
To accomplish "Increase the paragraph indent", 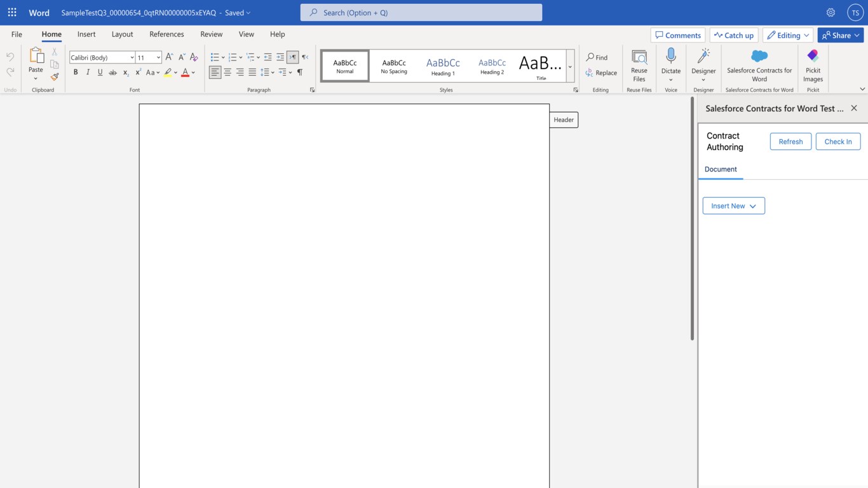I will coord(280,57).
